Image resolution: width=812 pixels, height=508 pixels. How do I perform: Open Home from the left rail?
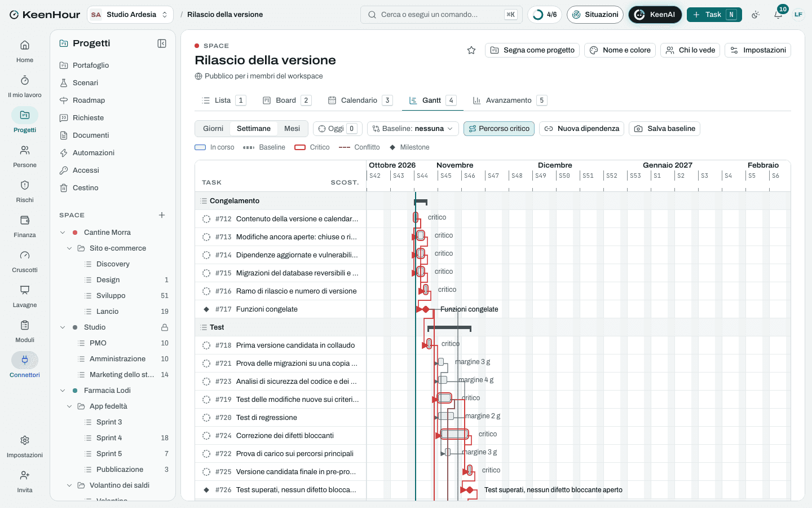click(x=25, y=51)
